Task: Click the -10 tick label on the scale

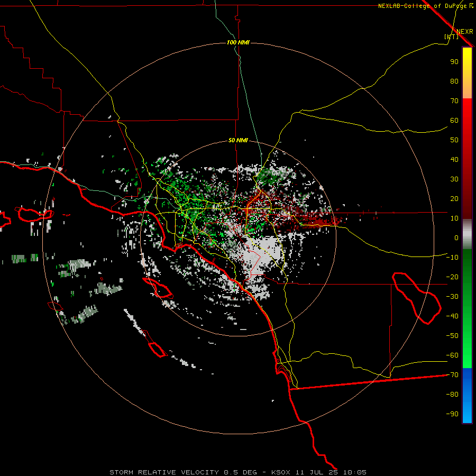Action: (452, 258)
